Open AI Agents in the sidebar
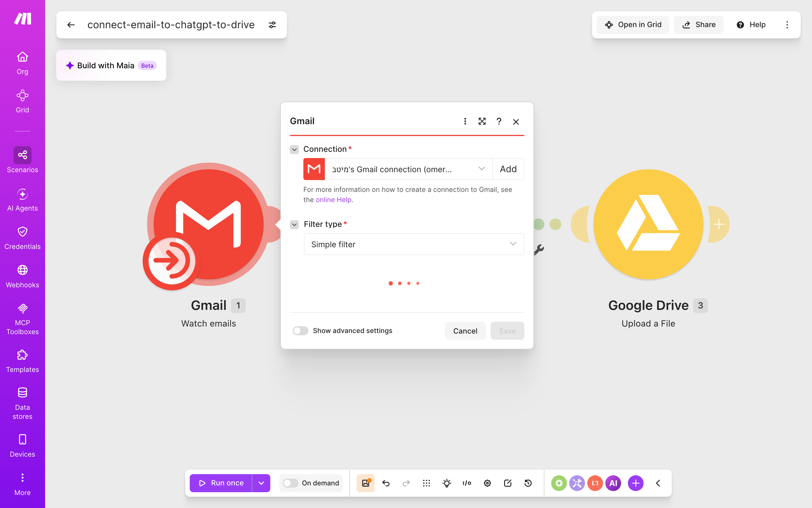 tap(23, 200)
